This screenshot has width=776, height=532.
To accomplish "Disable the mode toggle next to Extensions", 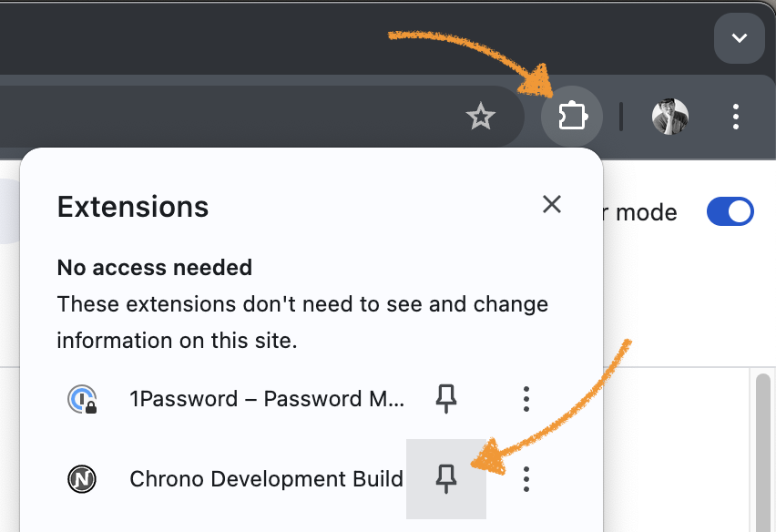I will (x=730, y=211).
